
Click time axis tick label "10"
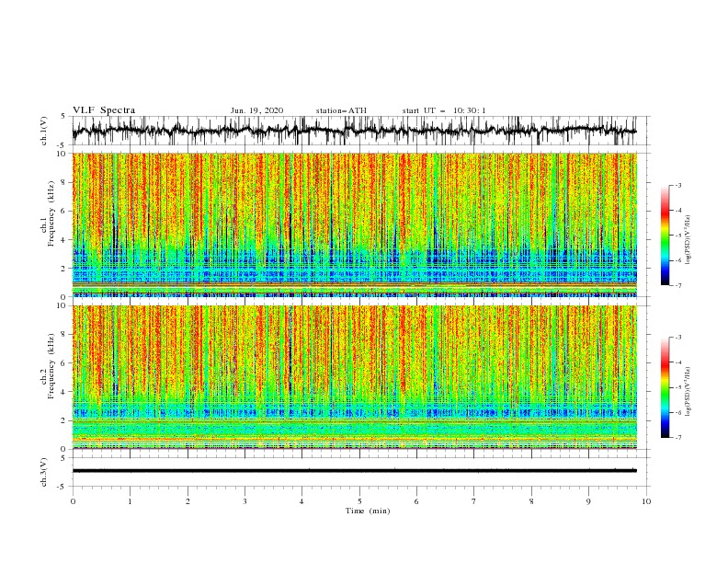(646, 501)
